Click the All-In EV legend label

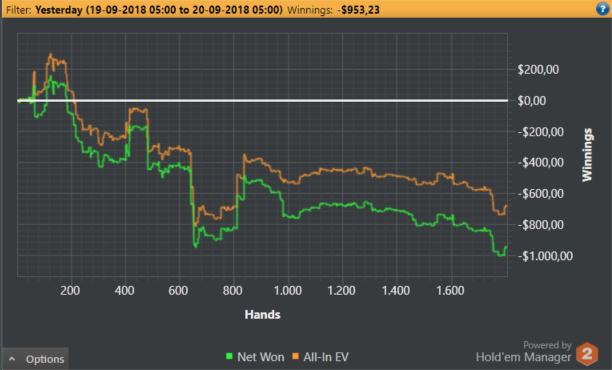[x=326, y=357]
